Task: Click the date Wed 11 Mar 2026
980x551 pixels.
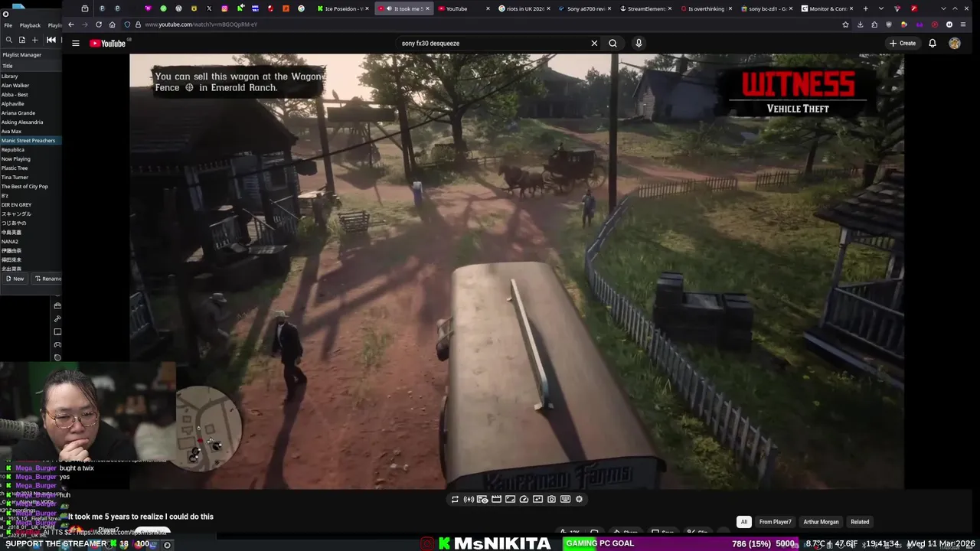Action: pyautogui.click(x=942, y=543)
